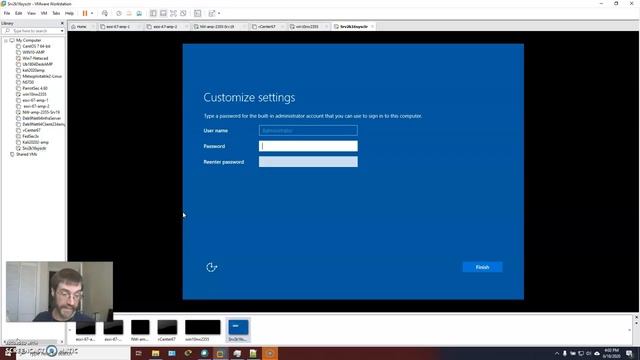Select the highlighted Srv2k16 thumbnail
The height and width of the screenshot is (360, 640).
click(238, 330)
